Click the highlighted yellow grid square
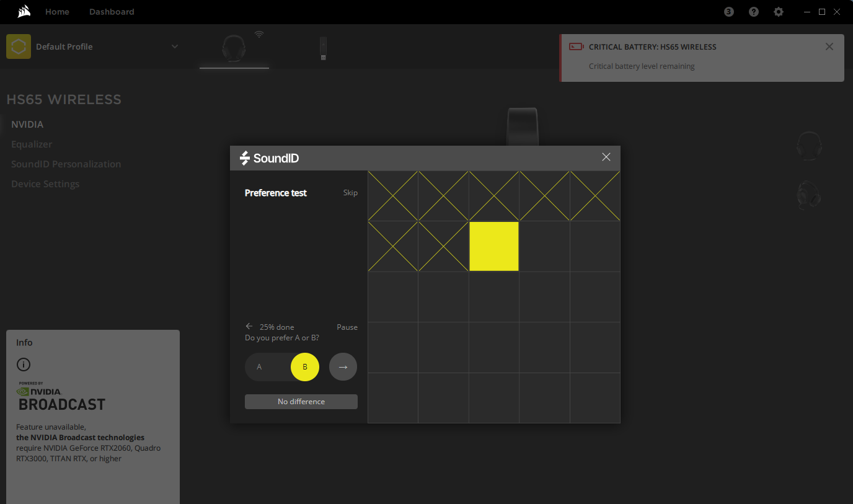Viewport: 853px width, 504px height. click(494, 246)
